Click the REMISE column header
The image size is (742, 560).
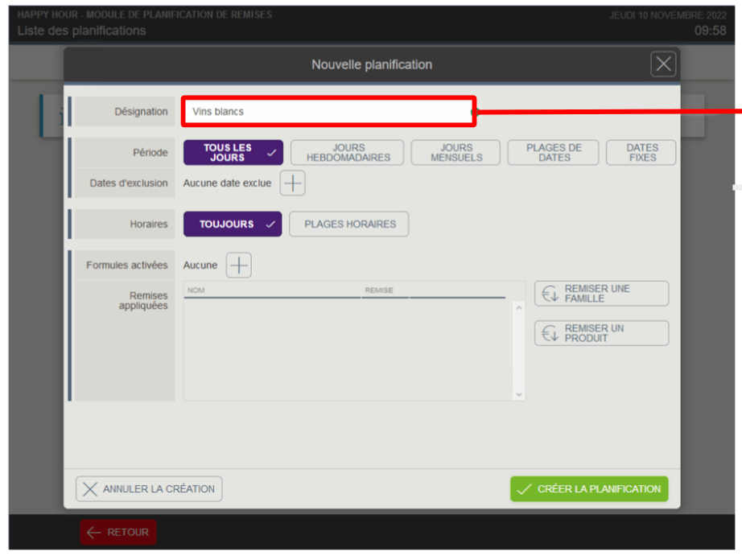pyautogui.click(x=379, y=290)
